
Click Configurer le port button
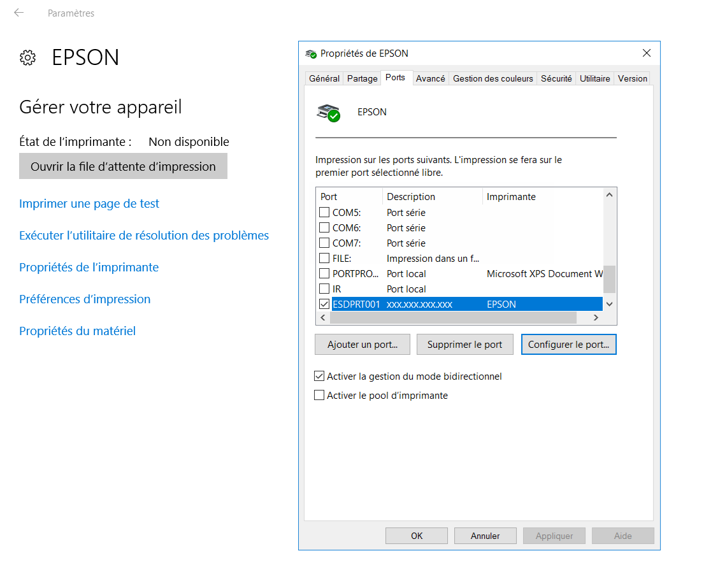pos(568,345)
